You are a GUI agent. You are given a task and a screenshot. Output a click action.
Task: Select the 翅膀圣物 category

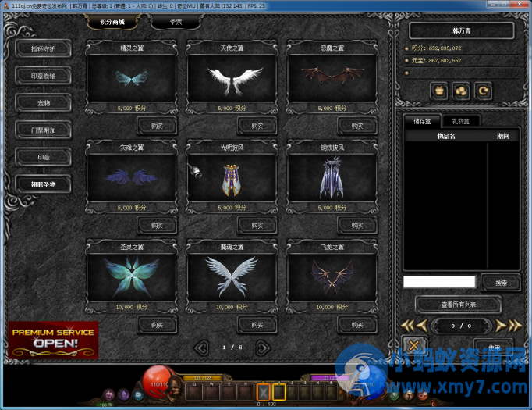point(44,184)
